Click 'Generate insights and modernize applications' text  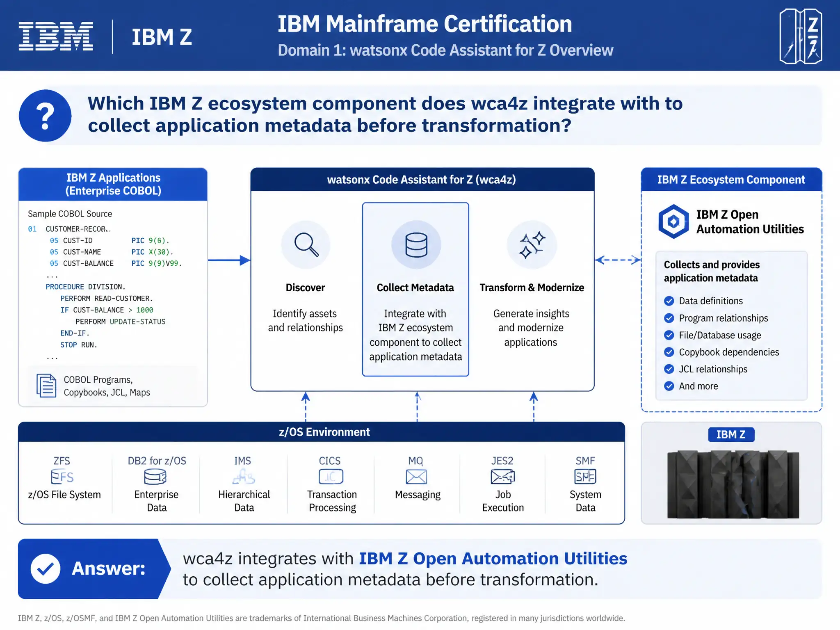pos(531,328)
